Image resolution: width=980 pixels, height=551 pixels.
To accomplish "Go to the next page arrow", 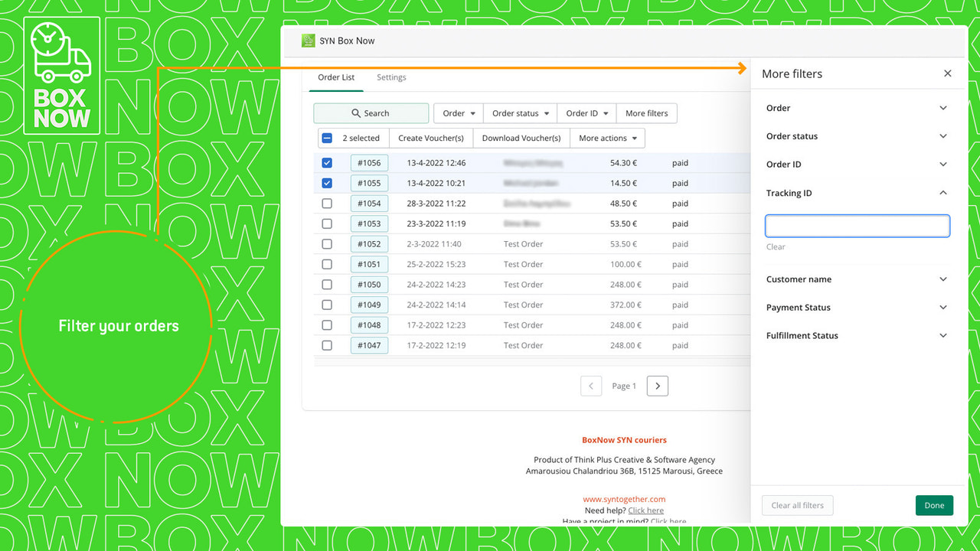I will 658,386.
